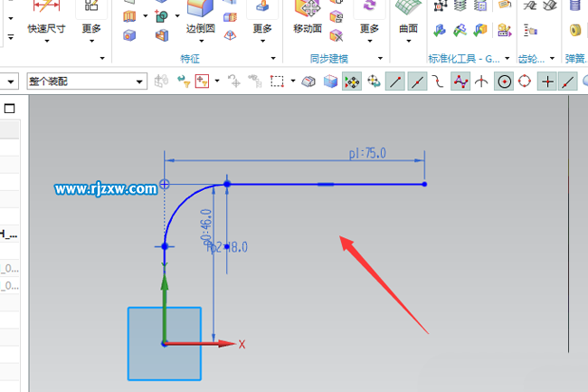
Task: Toggle Arc Center snap
Action: tap(504, 81)
